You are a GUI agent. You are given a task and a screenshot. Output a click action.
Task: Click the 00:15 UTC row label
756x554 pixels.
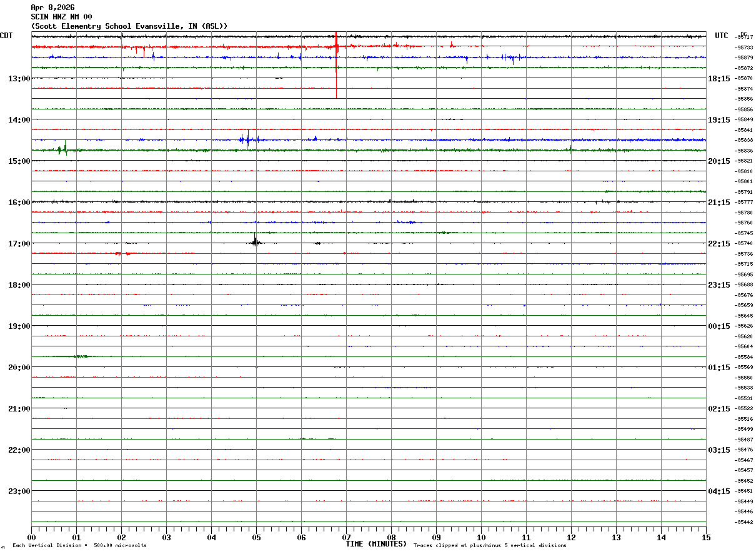[x=719, y=326]
